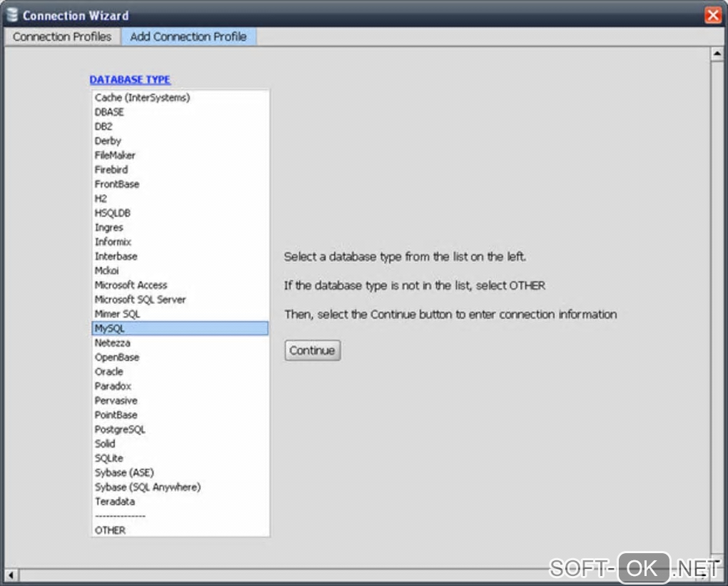Viewport: 728px width, 586px height.
Task: Pick Oracle in the database list
Action: [x=180, y=371]
